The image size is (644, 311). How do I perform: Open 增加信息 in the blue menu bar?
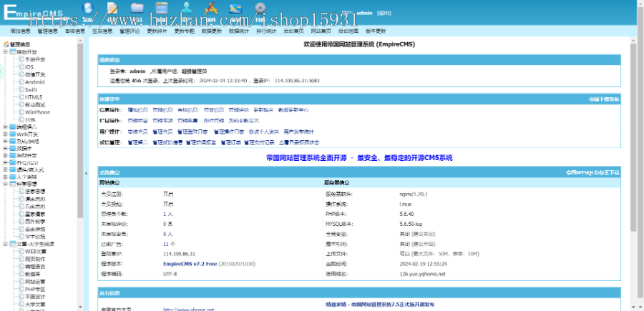click(x=20, y=31)
